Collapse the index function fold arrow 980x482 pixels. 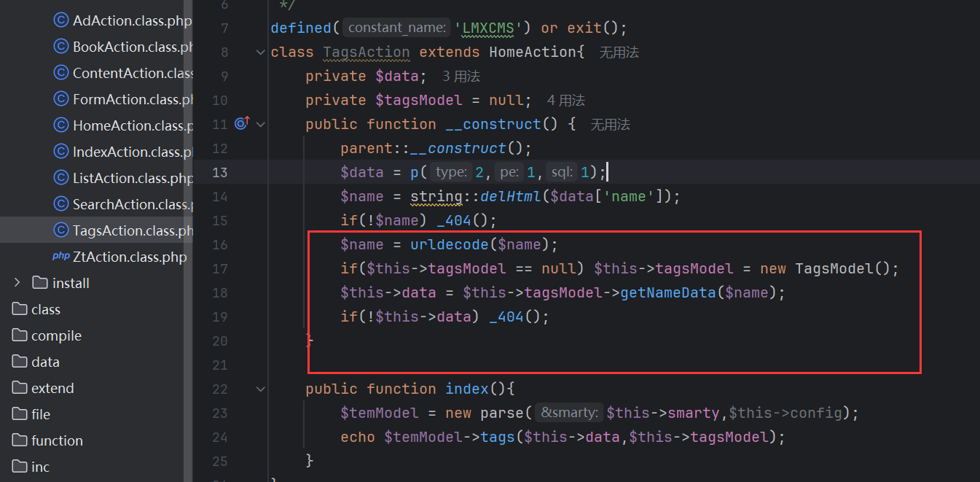tap(261, 389)
